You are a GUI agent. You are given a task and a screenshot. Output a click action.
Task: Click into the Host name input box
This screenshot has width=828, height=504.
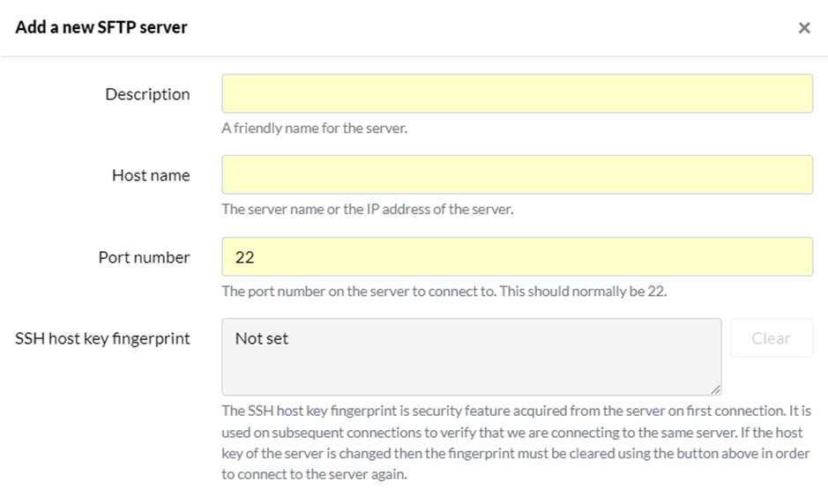tap(517, 174)
